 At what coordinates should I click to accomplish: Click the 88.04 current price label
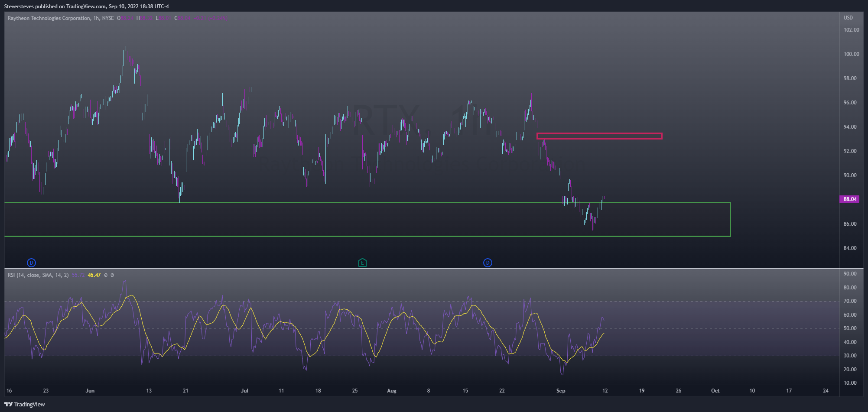pyautogui.click(x=850, y=199)
